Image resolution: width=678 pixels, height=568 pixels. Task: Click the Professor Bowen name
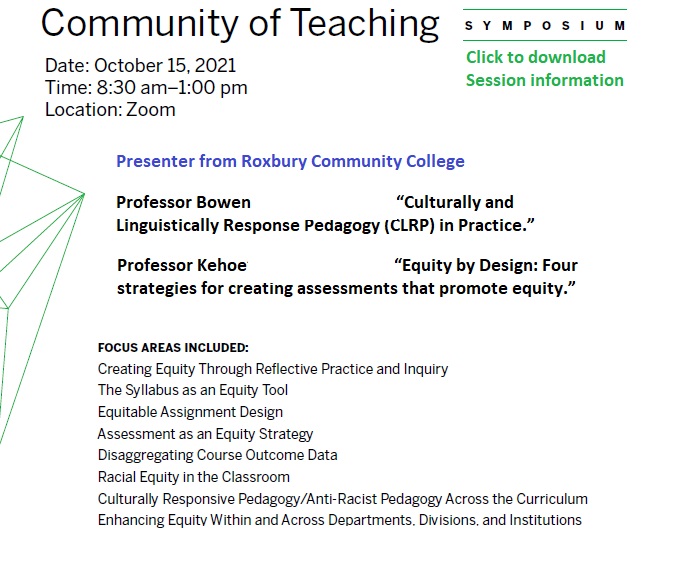(183, 202)
